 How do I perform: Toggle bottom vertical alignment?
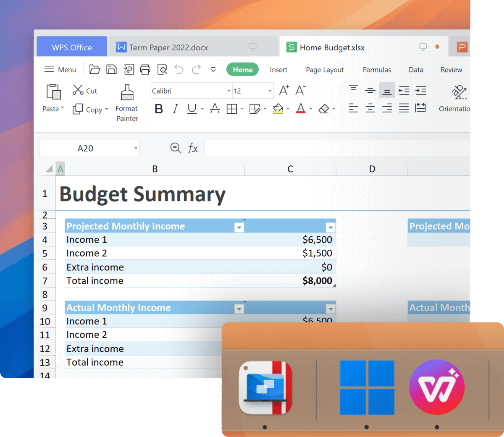coord(387,90)
